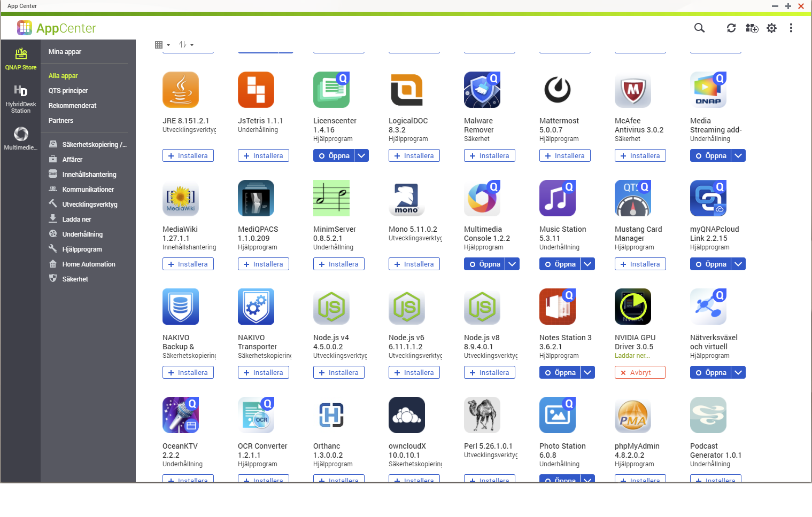
Task: Click the Music Station app icon
Action: 558,198
